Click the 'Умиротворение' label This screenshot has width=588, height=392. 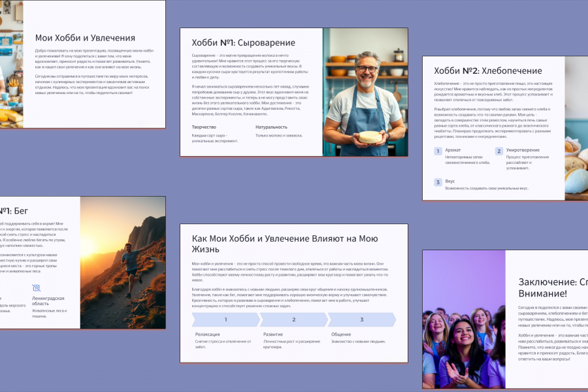coord(523,150)
